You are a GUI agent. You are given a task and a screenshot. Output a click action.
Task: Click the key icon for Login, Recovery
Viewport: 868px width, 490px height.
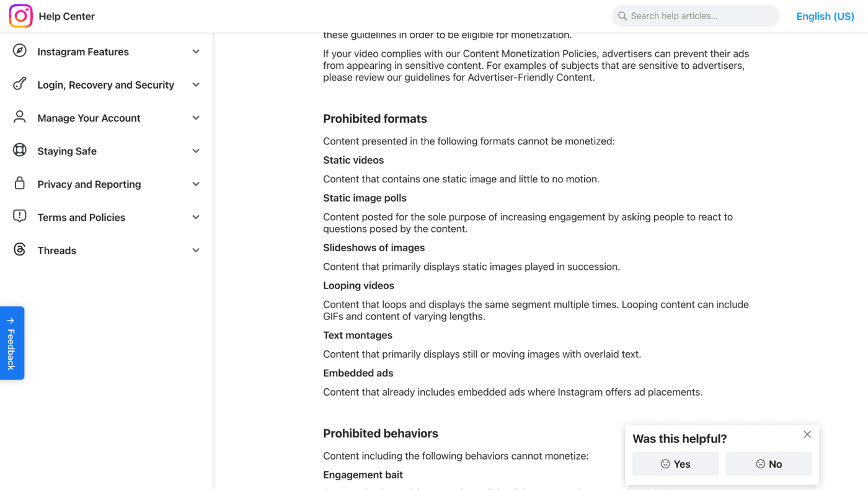point(20,84)
